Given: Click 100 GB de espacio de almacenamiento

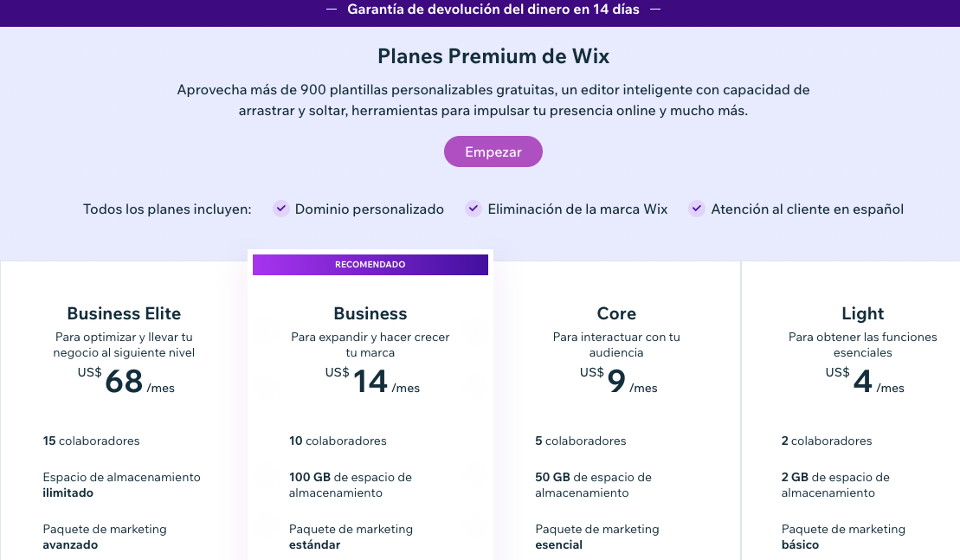Looking at the screenshot, I should coord(351,485).
